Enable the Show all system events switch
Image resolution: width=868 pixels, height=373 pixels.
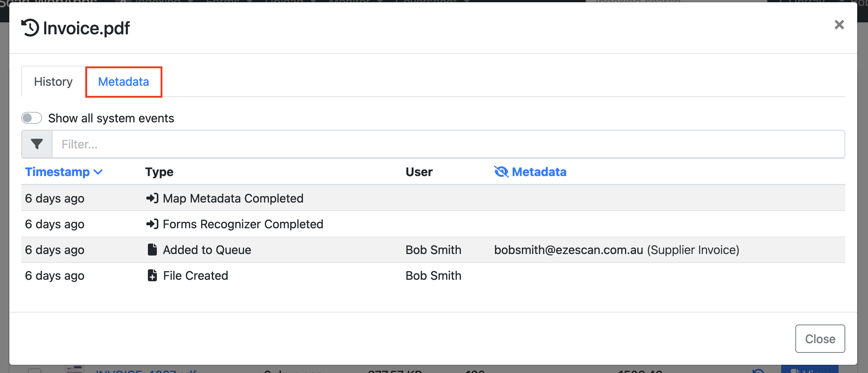32,118
